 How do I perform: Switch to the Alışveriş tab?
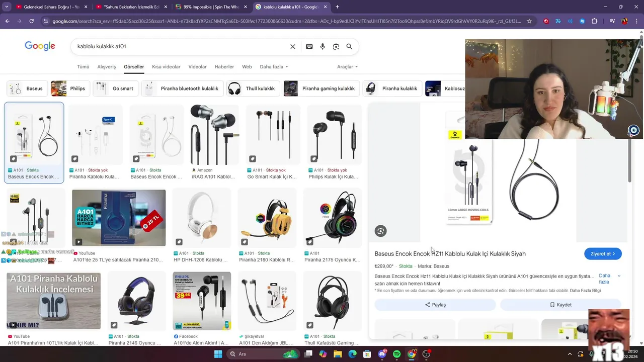[106, 67]
